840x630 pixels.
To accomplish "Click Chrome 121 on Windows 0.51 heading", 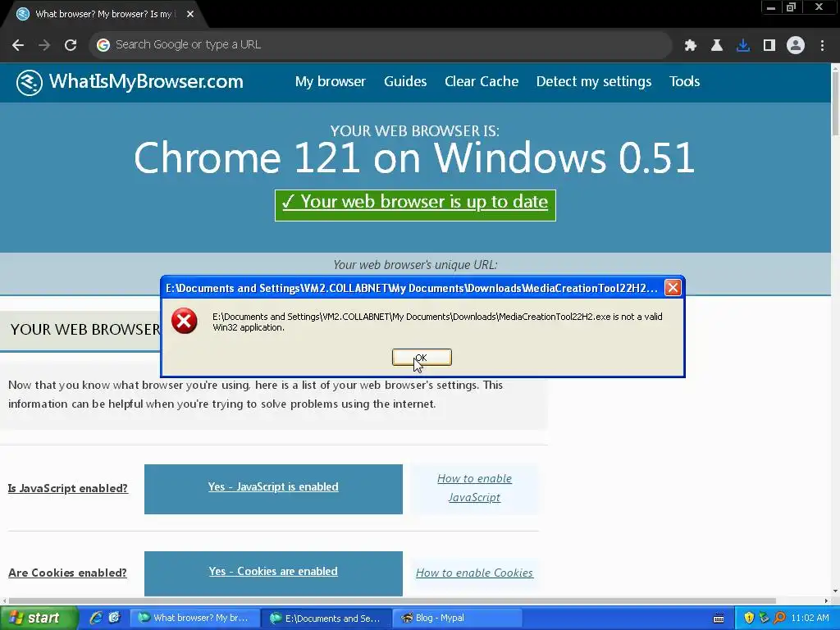I will pyautogui.click(x=414, y=158).
